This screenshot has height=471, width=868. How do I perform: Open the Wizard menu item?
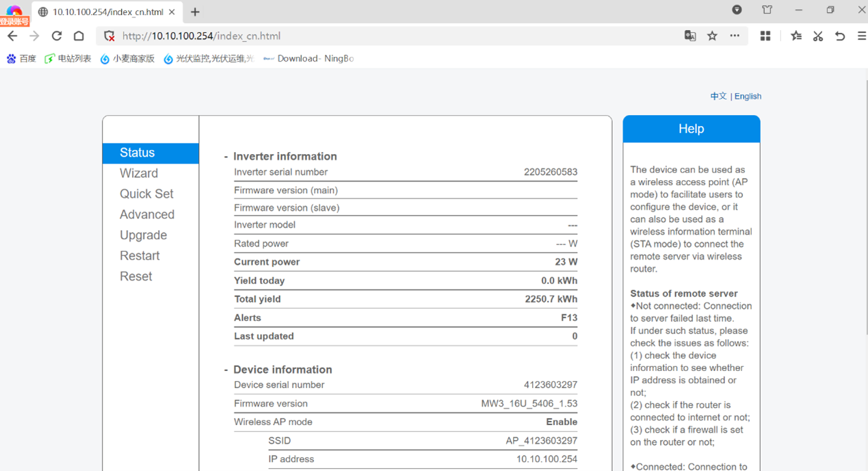click(139, 173)
